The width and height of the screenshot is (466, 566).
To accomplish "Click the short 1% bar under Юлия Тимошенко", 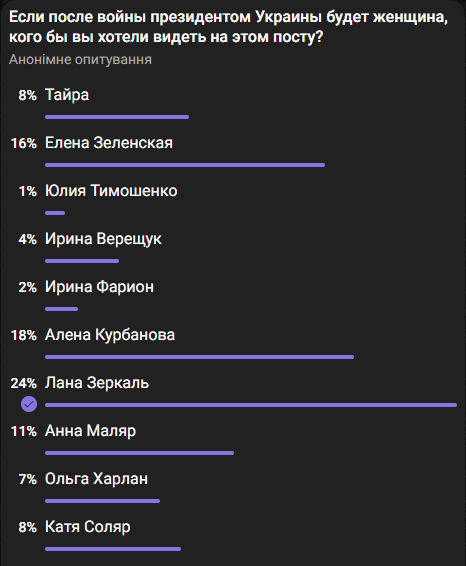I will pyautogui.click(x=55, y=213).
